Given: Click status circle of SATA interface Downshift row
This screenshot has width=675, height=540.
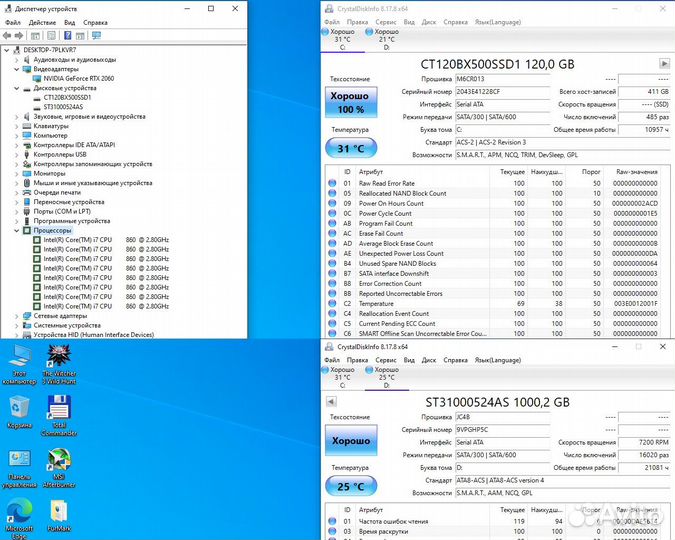Looking at the screenshot, I should click(332, 273).
